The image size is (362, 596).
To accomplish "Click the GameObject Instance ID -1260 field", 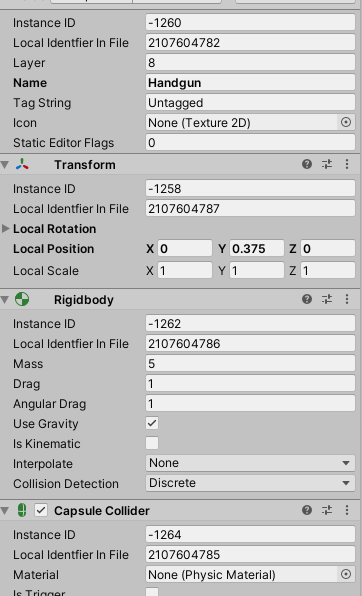I will pos(250,22).
